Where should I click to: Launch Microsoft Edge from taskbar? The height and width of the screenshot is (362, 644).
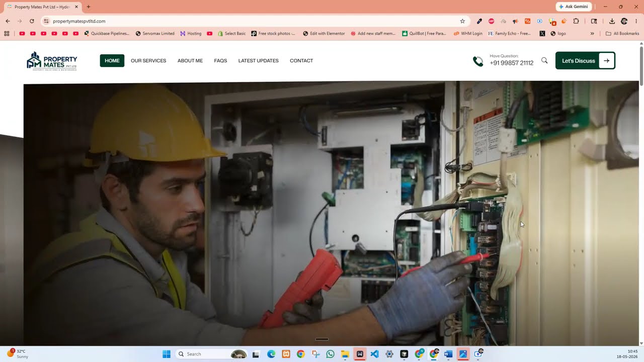pos(271,354)
